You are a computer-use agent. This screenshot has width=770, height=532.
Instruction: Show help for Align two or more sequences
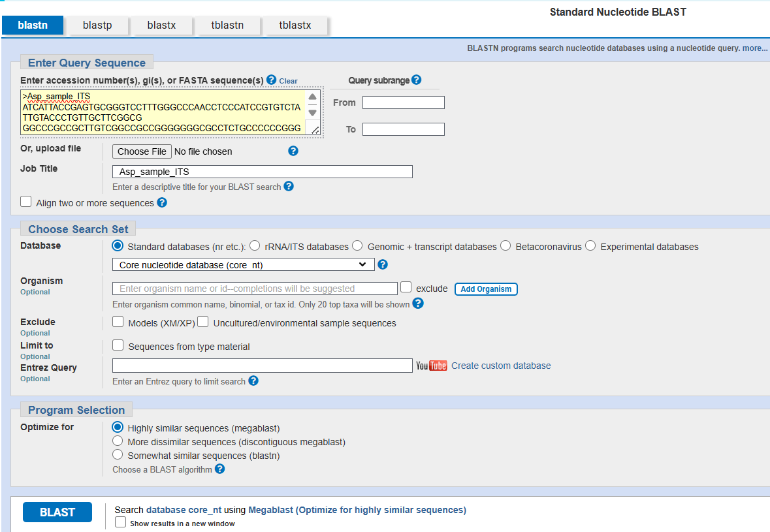pos(162,202)
